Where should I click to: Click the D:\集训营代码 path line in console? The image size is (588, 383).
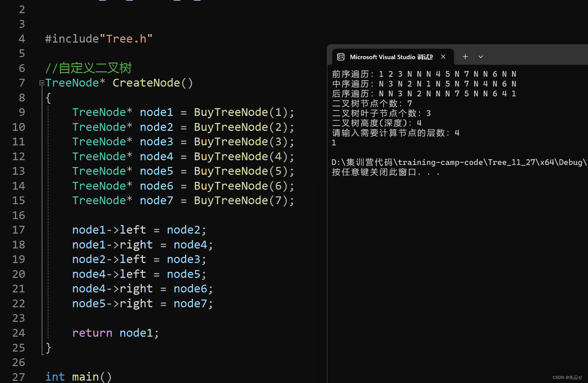(459, 162)
